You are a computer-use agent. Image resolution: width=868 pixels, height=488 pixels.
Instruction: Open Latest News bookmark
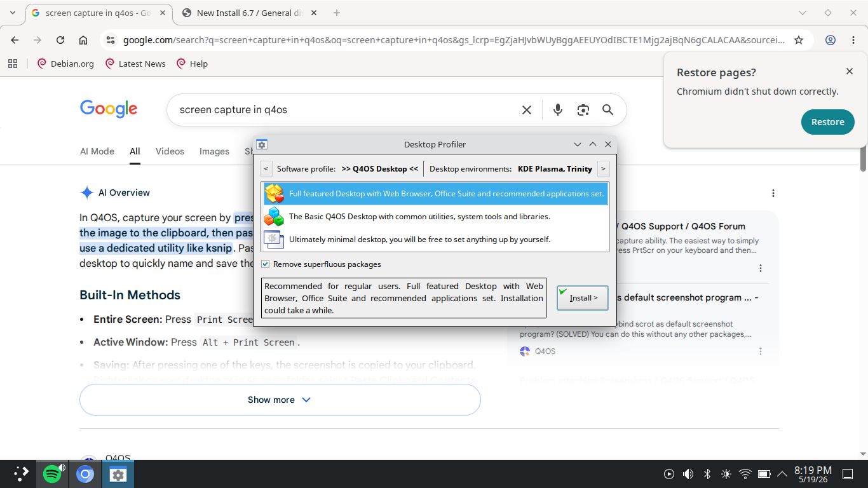135,64
